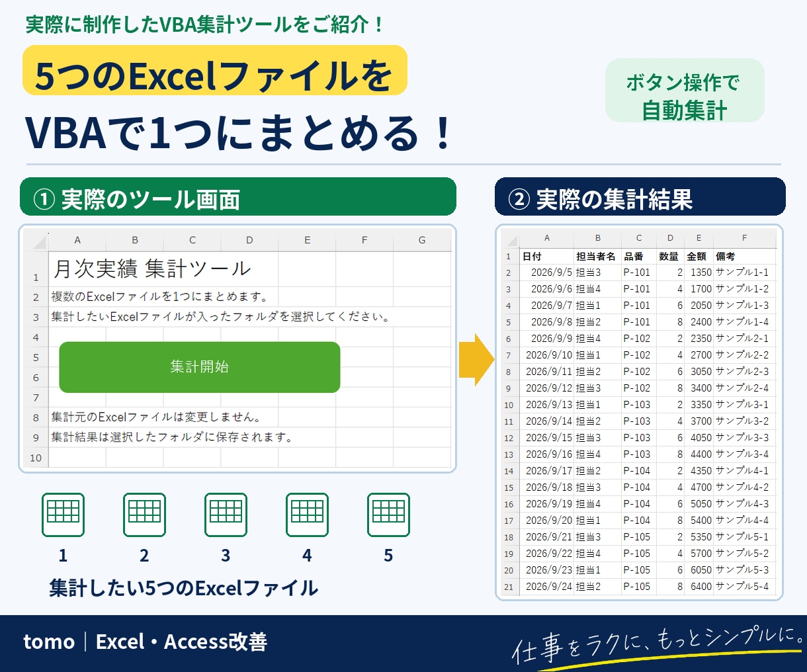The height and width of the screenshot is (672, 807).
Task: Click row 3 text about フォルダを選択してください
Action: (x=221, y=317)
